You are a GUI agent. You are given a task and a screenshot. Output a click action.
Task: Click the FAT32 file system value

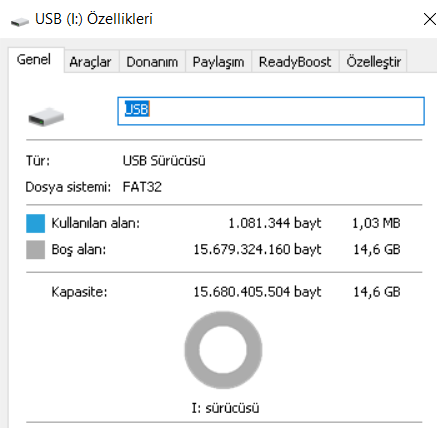pyautogui.click(x=142, y=187)
